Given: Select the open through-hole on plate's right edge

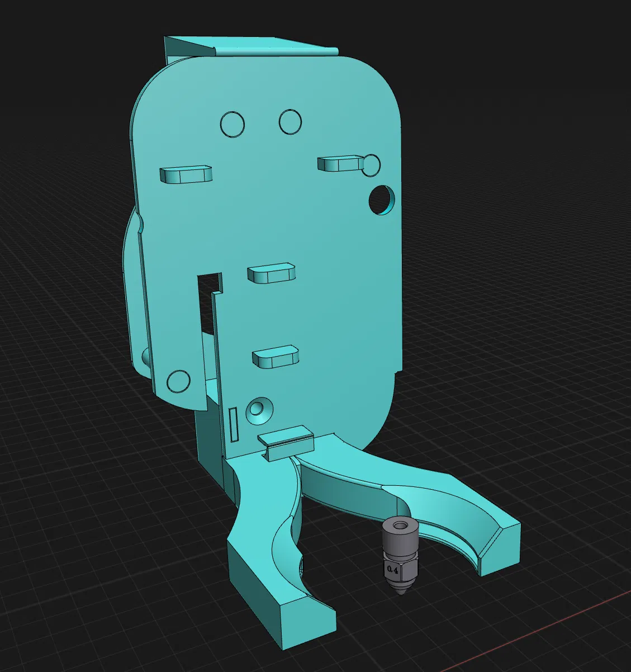Looking at the screenshot, I should (382, 200).
